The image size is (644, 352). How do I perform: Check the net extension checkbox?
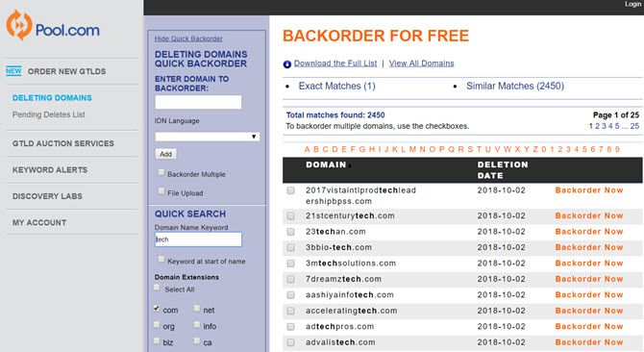click(197, 308)
